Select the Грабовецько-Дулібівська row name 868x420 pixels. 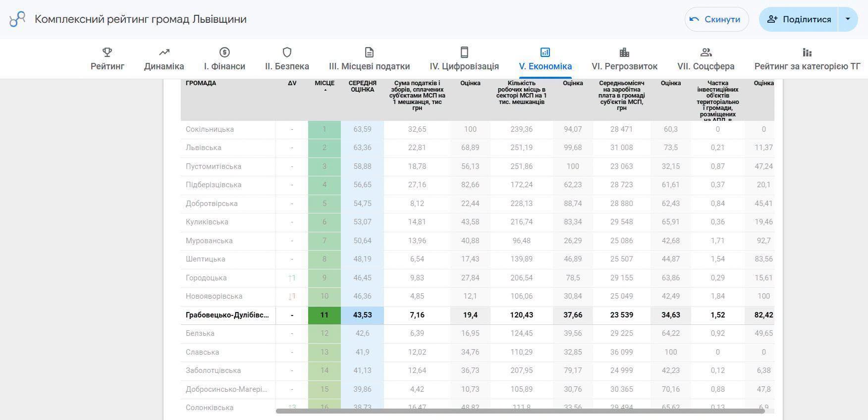coord(227,315)
